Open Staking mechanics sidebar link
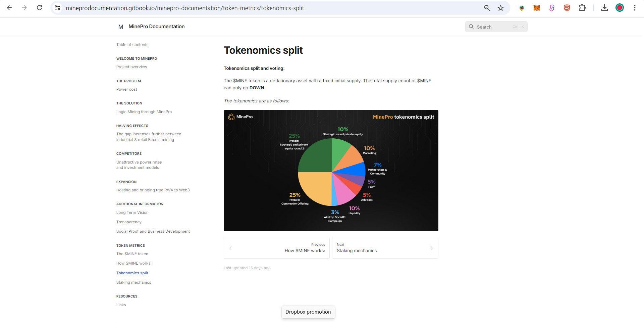Image resolution: width=644 pixels, height=323 pixels. (x=133, y=282)
